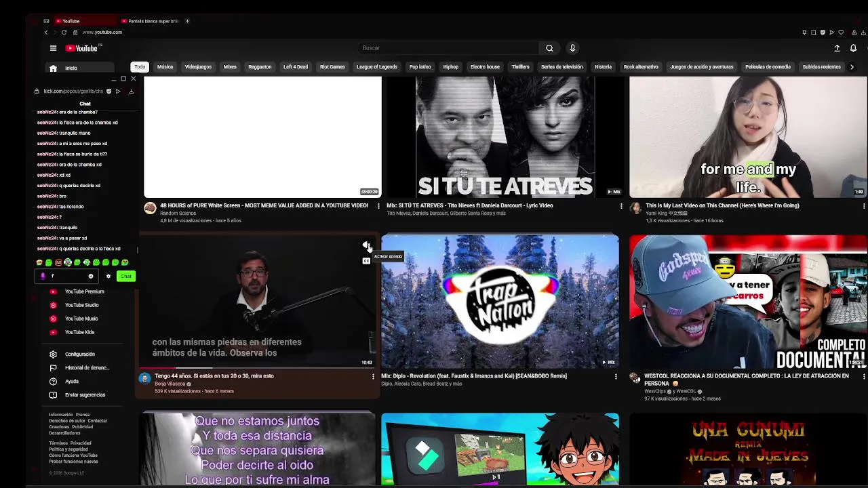Start voice search with the microphone
The width and height of the screenshot is (868, 488).
point(572,48)
